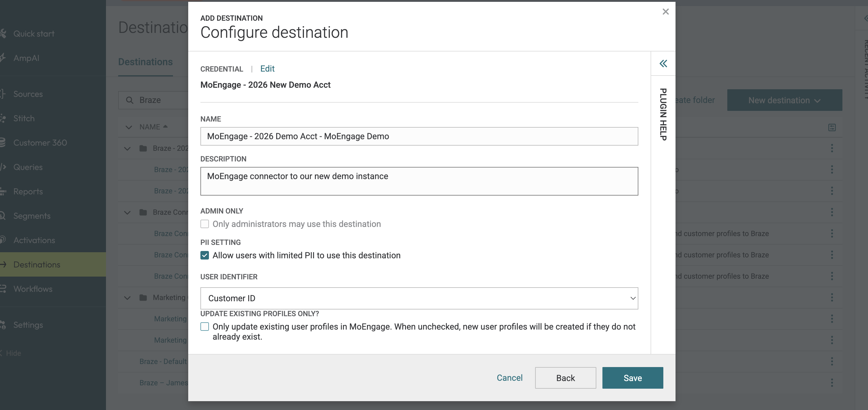The height and width of the screenshot is (410, 868).
Task: Collapse the Marketing folder chevron
Action: click(127, 298)
